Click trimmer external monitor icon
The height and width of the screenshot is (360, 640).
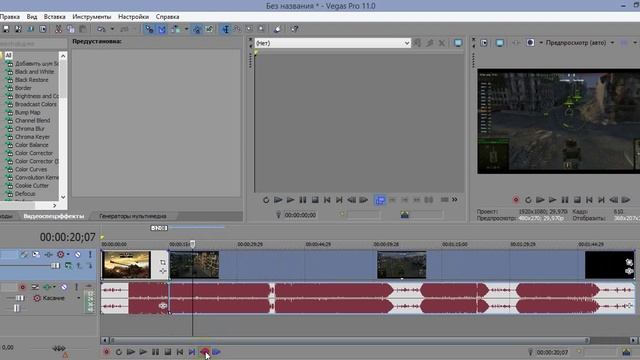[x=458, y=43]
